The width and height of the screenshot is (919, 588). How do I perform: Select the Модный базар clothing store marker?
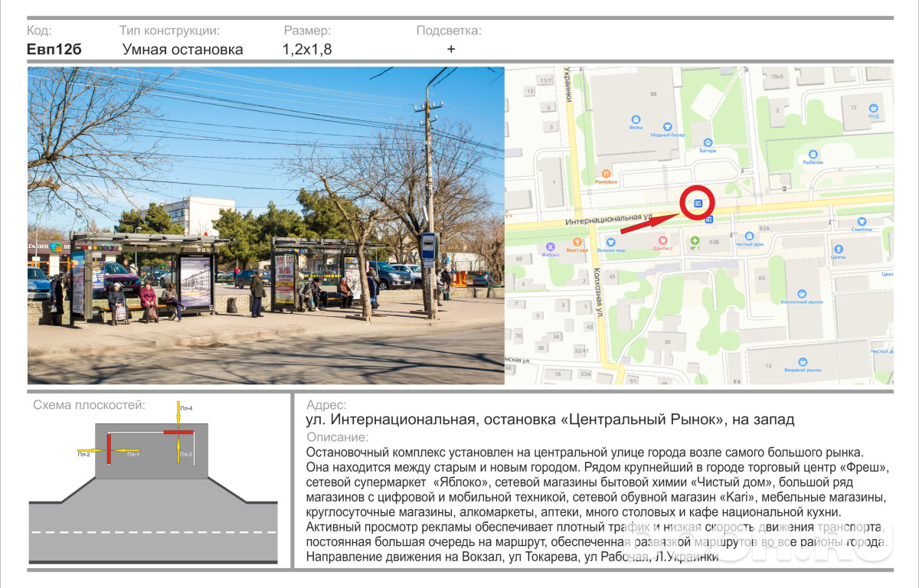click(x=667, y=126)
